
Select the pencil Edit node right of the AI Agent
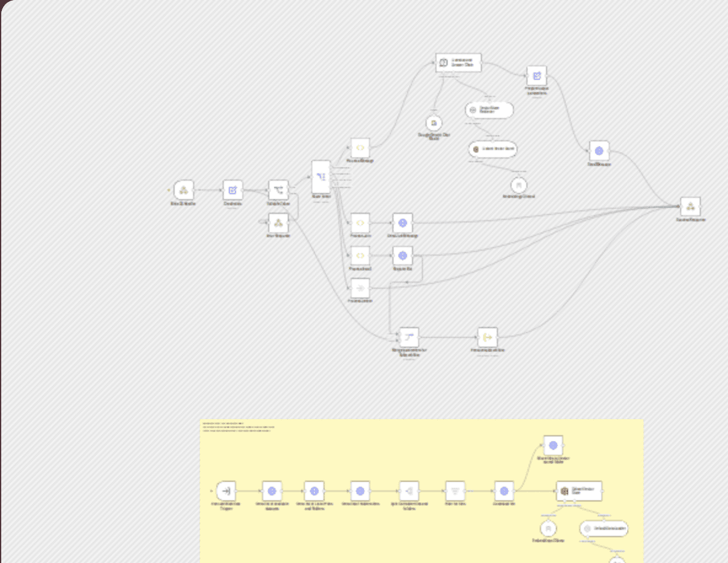click(x=537, y=76)
